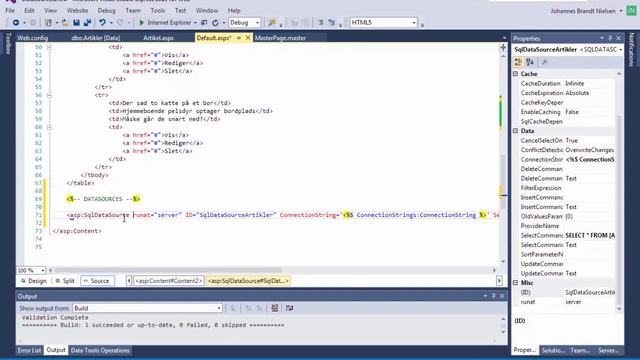Collapse the Cache property category
This screenshot has height=360, width=640.
click(516, 74)
